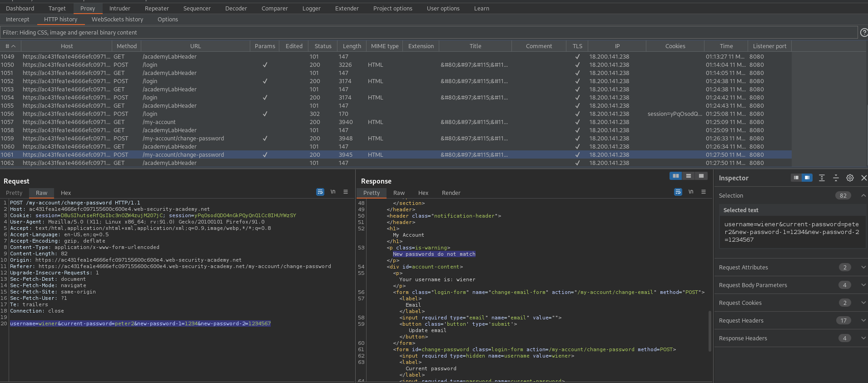The height and width of the screenshot is (383, 868).
Task: Click the filter bar hiding CSS content
Action: (x=429, y=32)
